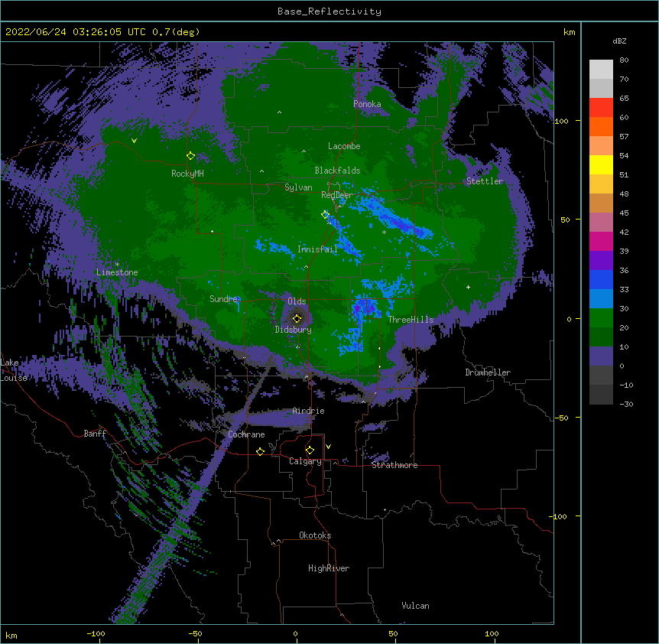659x644 pixels.
Task: Select the radar site marker between Olds and Didsbury
Action: pos(297,319)
